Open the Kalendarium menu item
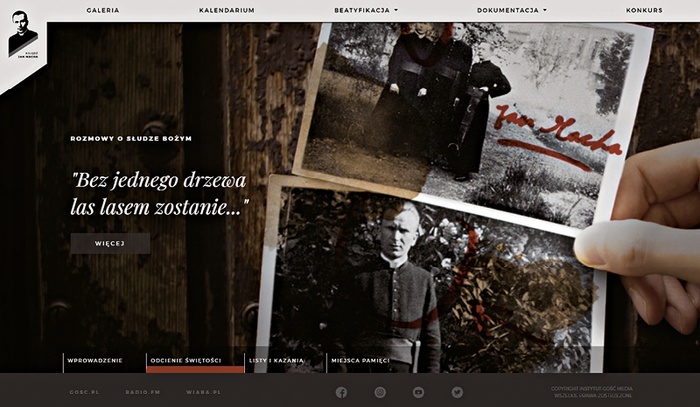Screen dimensions: 700x407 (x=227, y=10)
